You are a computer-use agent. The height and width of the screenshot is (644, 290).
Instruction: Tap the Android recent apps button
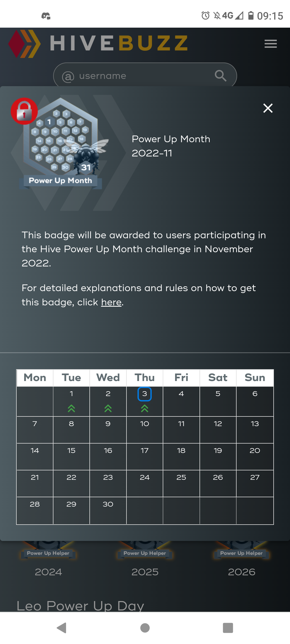pos(228,628)
